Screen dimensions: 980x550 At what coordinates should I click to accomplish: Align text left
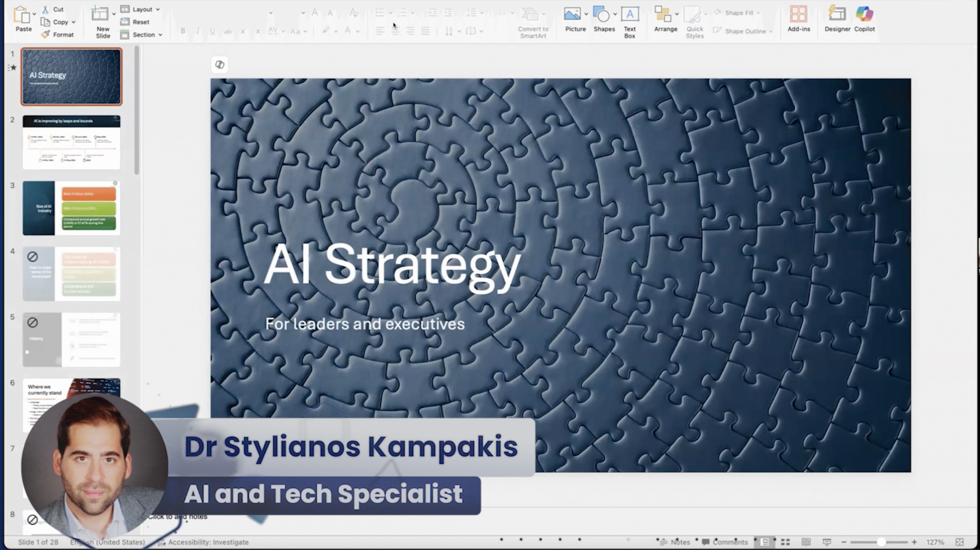(380, 31)
